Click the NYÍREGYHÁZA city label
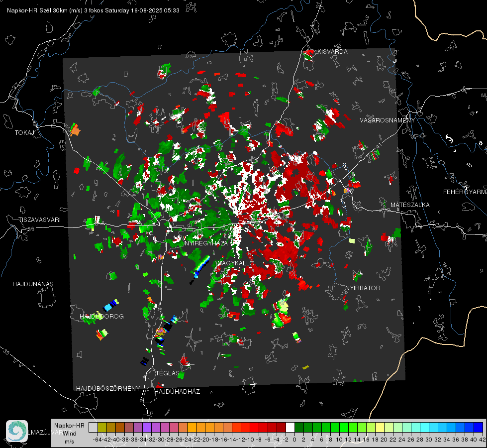 [206, 243]
